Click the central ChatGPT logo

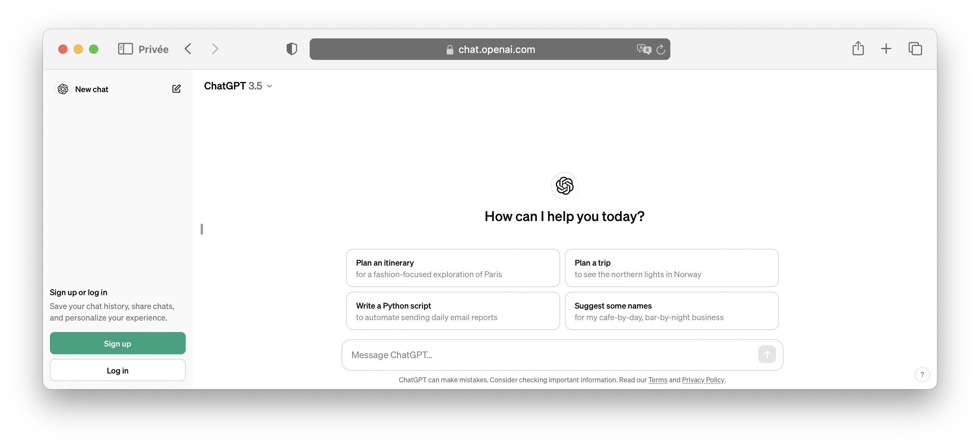pyautogui.click(x=564, y=186)
